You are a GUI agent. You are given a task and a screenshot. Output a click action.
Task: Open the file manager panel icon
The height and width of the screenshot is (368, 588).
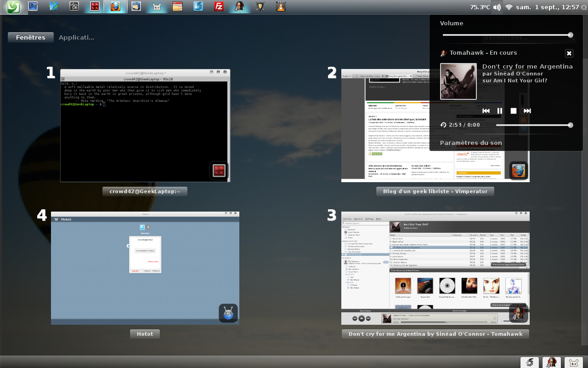[x=178, y=6]
